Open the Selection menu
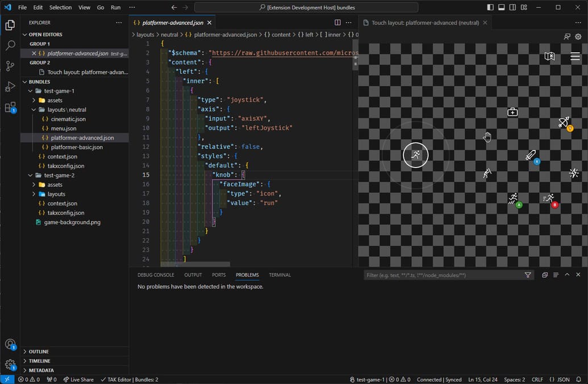Image resolution: width=588 pixels, height=384 pixels. [60, 7]
